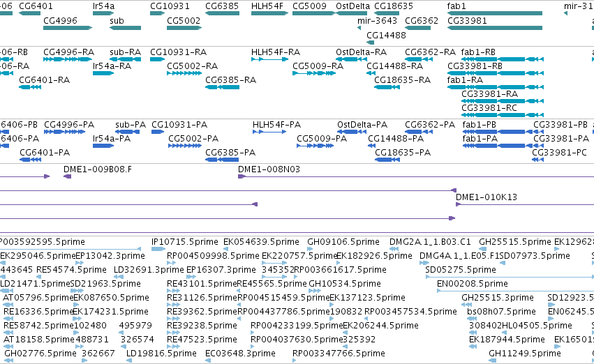This screenshot has height=364, width=594.
Task: Click the CG5009-RA transcript
Action: (314, 73)
